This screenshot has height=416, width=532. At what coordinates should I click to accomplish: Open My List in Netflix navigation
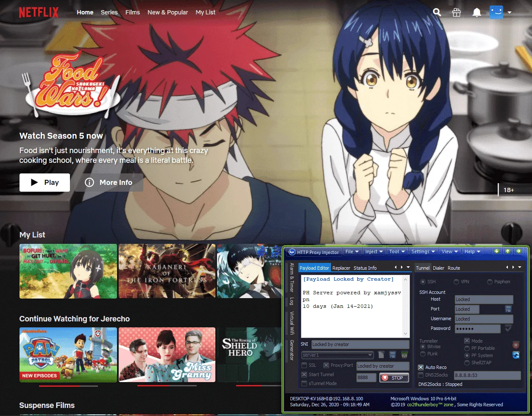point(206,12)
